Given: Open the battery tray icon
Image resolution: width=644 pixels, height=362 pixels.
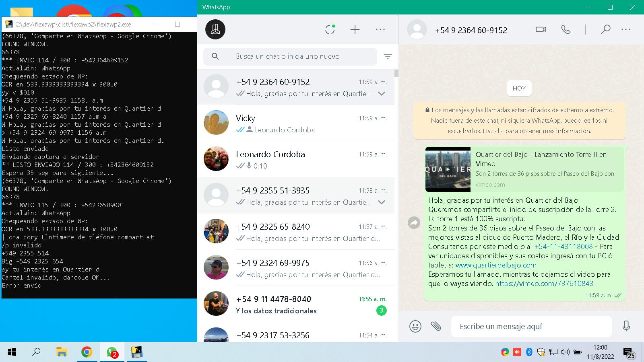Looking at the screenshot, I should pyautogui.click(x=578, y=352).
